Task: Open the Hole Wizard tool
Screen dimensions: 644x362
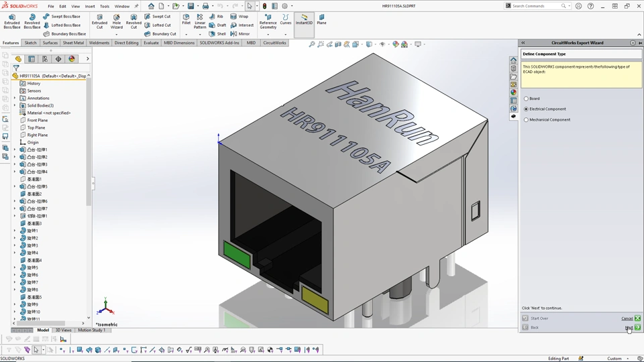Action: click(x=117, y=21)
